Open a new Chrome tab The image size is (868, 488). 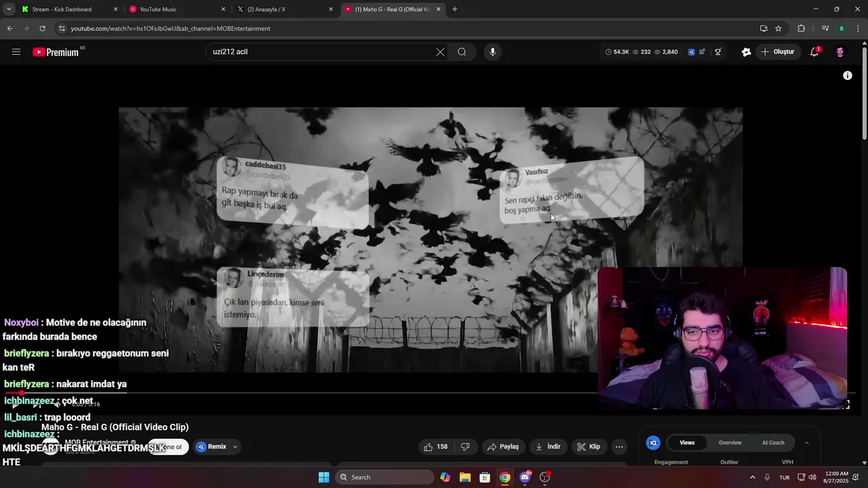[x=454, y=9]
